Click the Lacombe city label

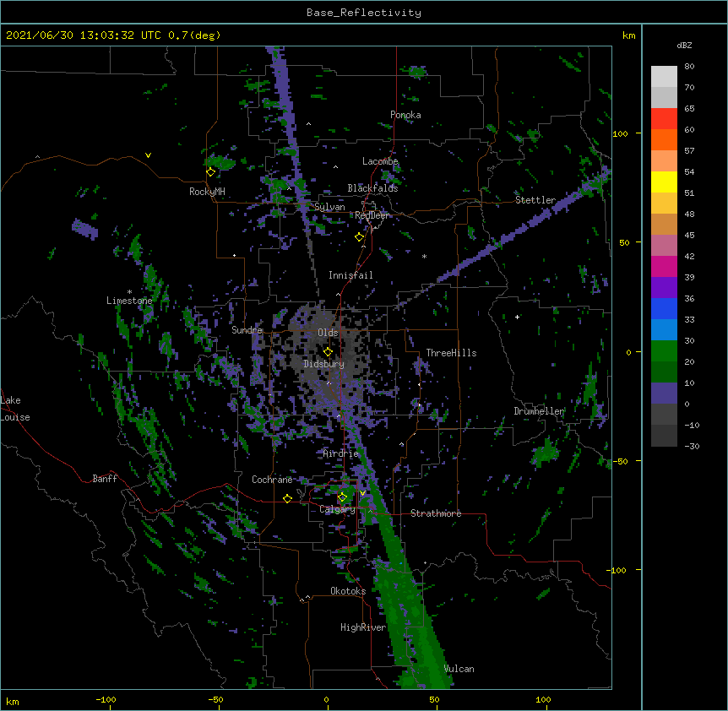[x=380, y=161]
